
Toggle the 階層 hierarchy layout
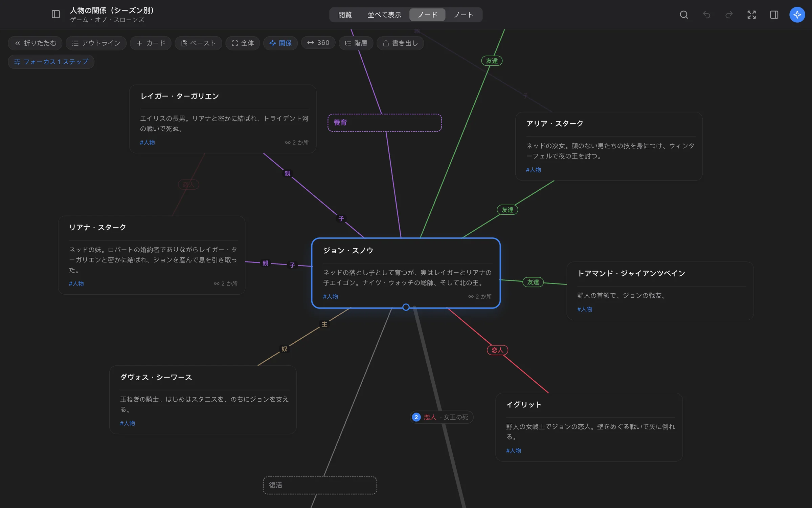point(356,43)
